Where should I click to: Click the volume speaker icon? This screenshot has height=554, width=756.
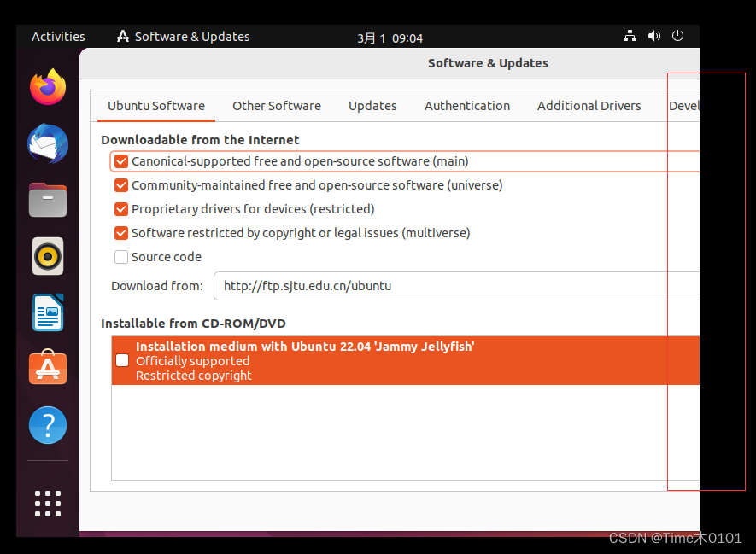point(653,36)
